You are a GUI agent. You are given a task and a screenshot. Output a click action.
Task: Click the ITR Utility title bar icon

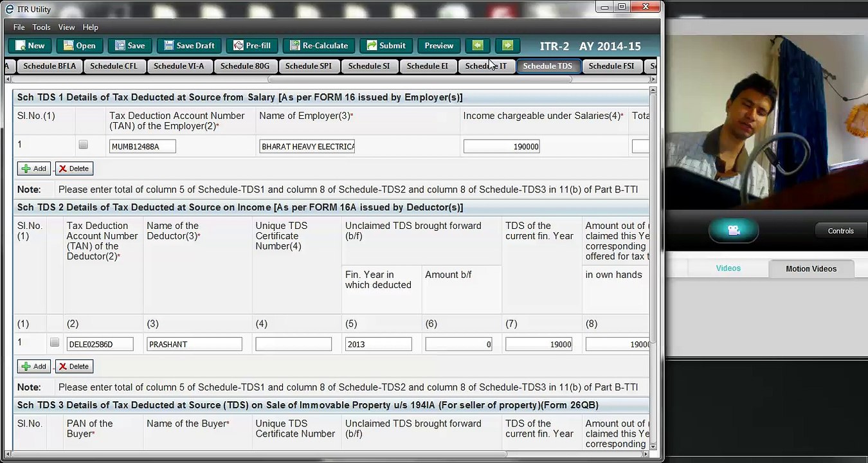pos(9,9)
